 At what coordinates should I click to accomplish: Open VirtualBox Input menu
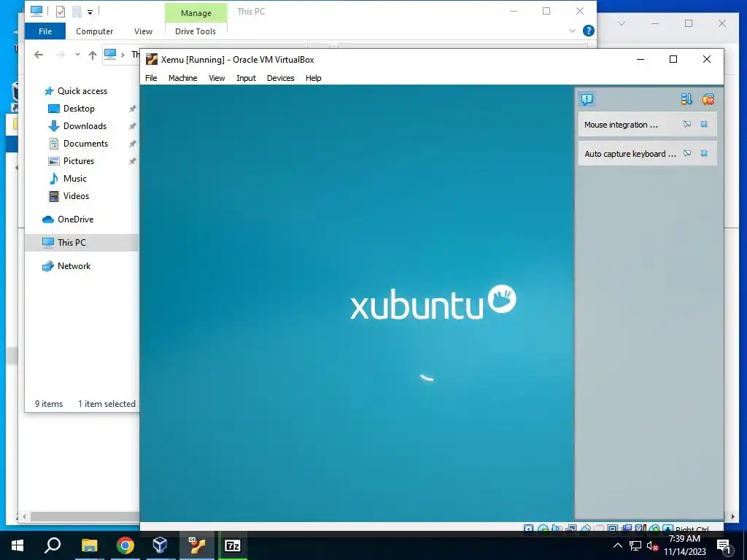(x=246, y=78)
